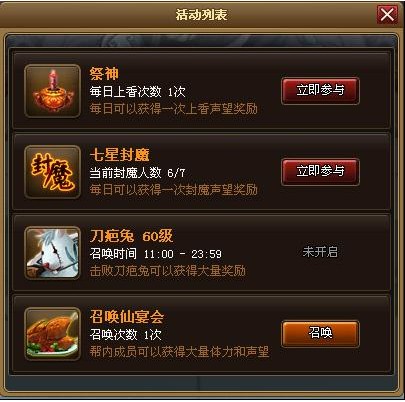The height and width of the screenshot is (402, 405).
Task: Close the 活动列表 window with X
Action: click(x=387, y=15)
